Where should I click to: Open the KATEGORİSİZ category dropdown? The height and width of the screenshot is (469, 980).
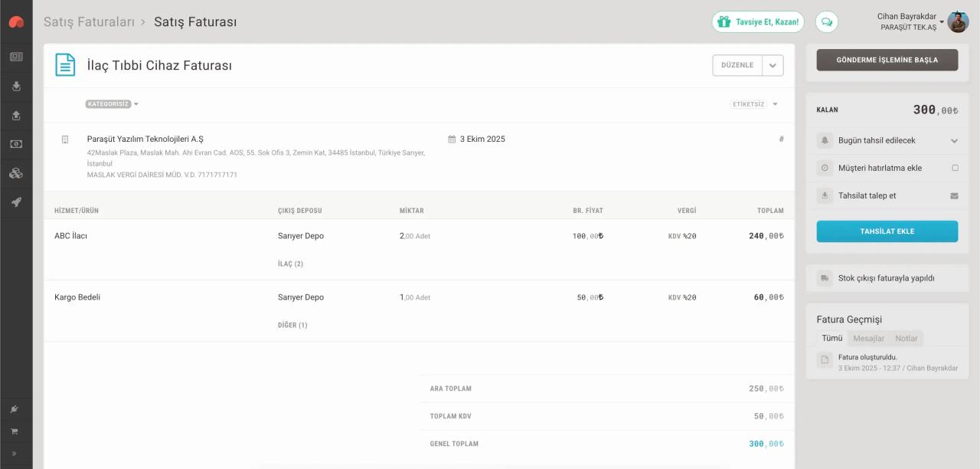coord(112,104)
